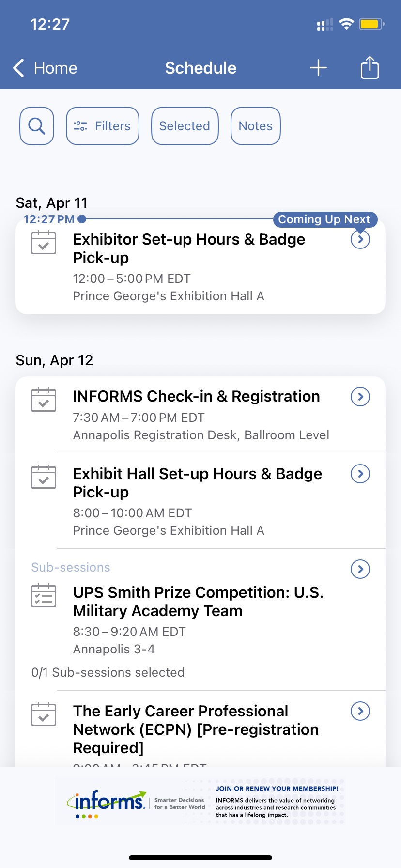Toggle calendar check for Exhibitor Set-up Hours

click(x=44, y=243)
